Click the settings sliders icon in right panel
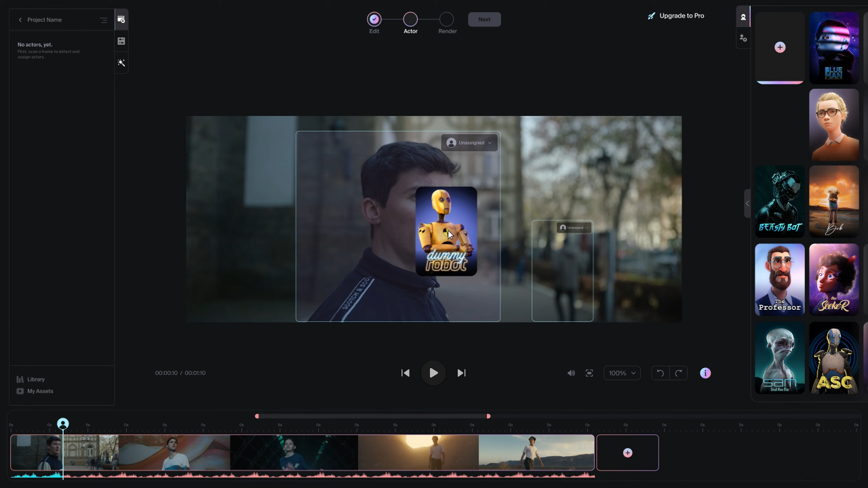This screenshot has width=868, height=488. [743, 38]
